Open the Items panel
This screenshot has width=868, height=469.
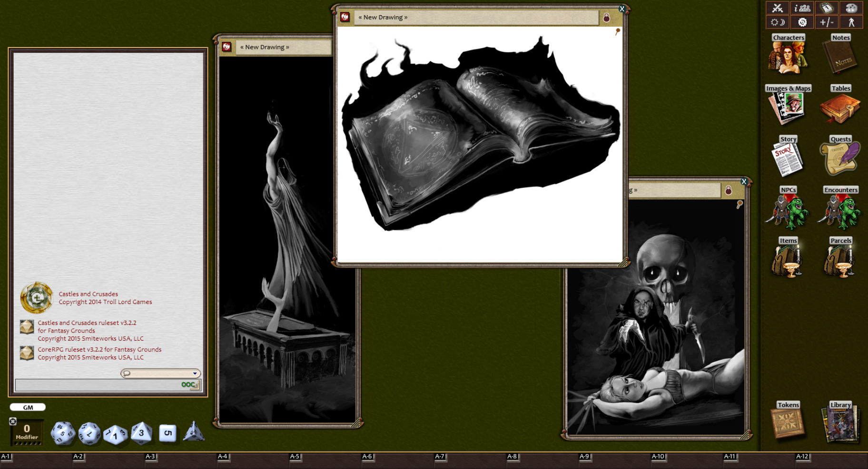tap(788, 260)
